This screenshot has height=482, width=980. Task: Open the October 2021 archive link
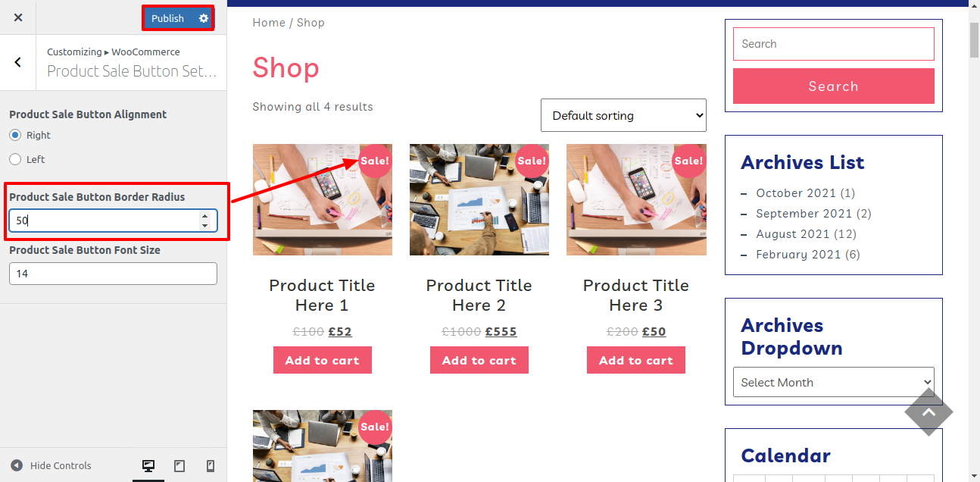(x=796, y=193)
